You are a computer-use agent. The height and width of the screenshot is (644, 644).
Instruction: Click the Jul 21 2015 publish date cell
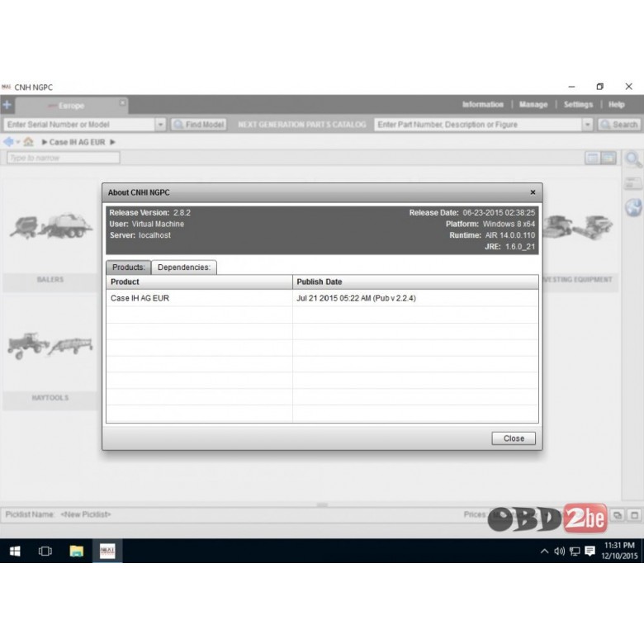(x=356, y=298)
